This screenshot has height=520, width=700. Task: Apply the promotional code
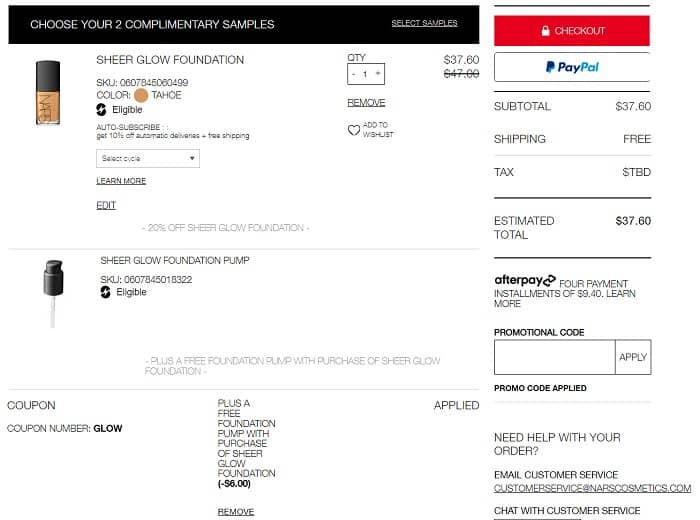tap(632, 357)
